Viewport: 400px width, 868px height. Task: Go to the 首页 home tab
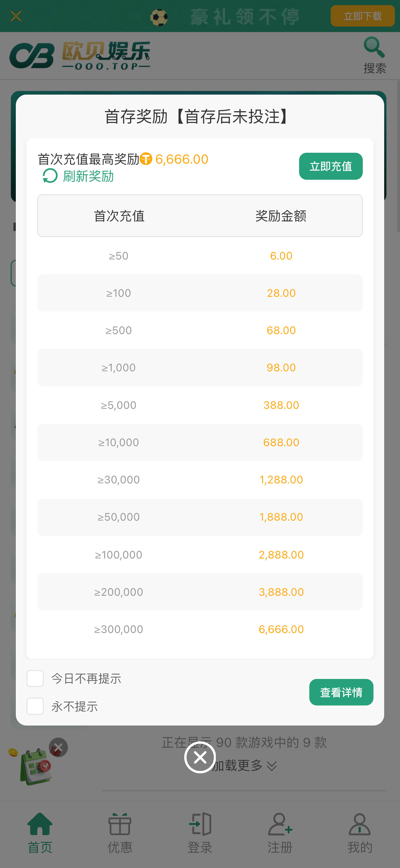pos(40,832)
